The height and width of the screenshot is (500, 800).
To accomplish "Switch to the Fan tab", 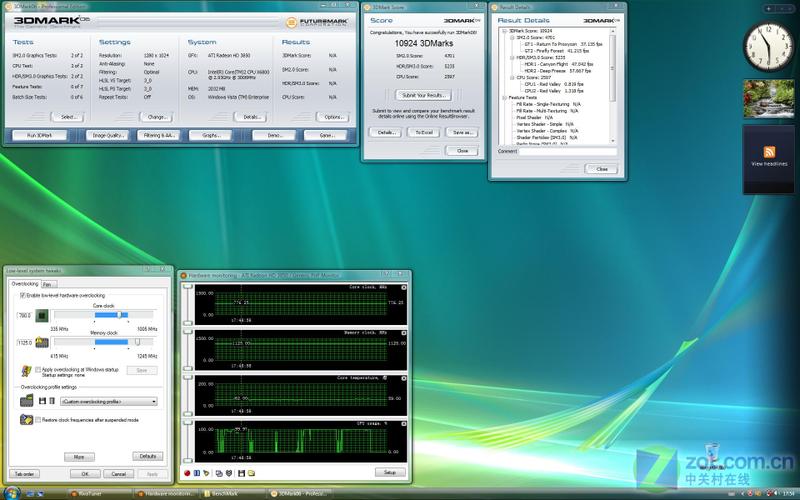I will [x=47, y=284].
